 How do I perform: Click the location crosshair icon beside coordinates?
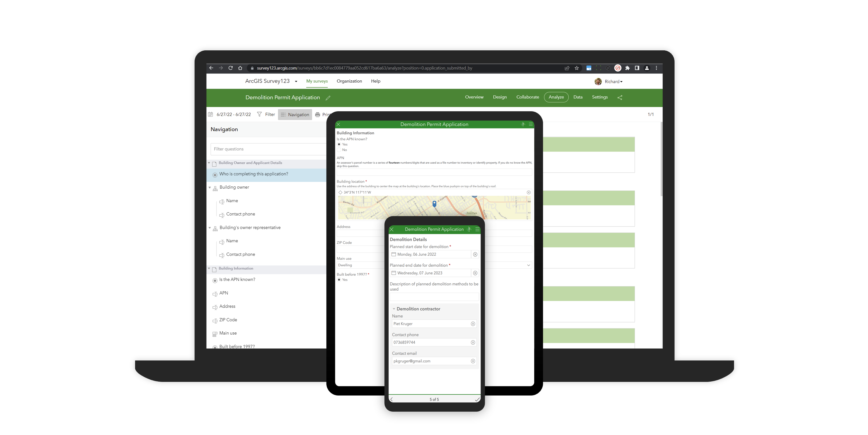point(340,192)
